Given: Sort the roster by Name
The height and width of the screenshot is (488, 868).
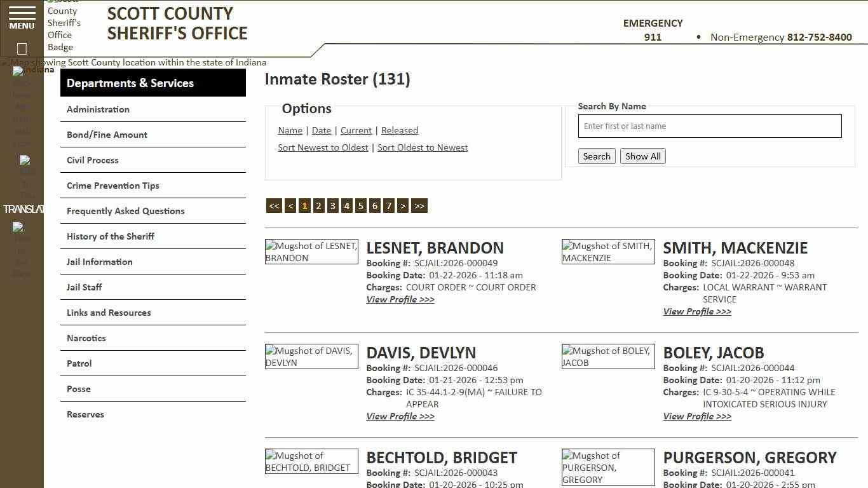Looking at the screenshot, I should tap(290, 130).
